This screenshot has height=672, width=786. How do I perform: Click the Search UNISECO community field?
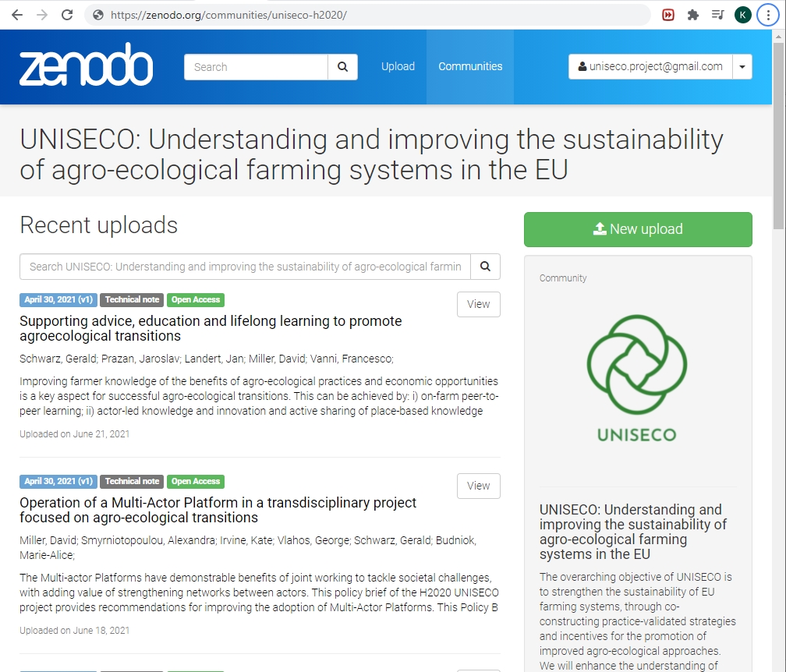[245, 267]
